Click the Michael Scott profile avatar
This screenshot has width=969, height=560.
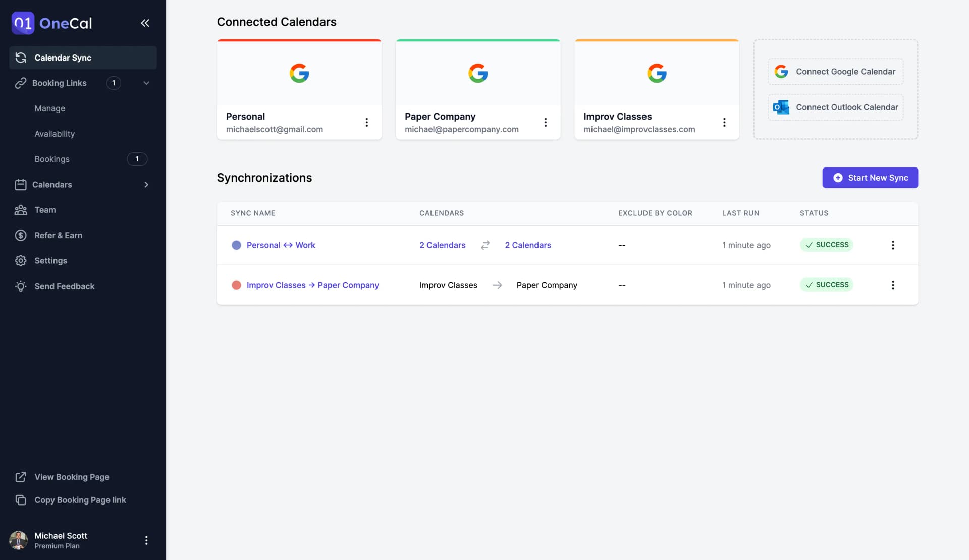pyautogui.click(x=19, y=540)
